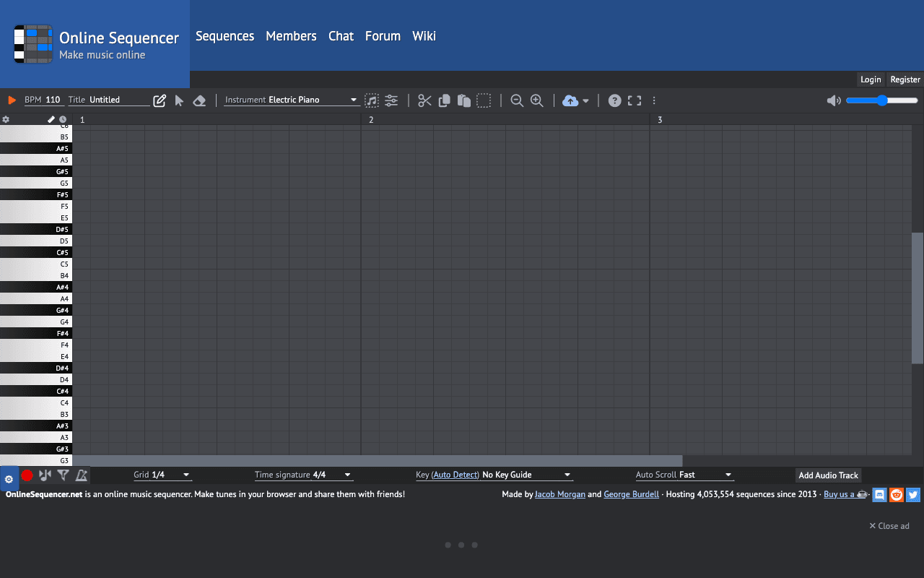Open the Forum page
The width and height of the screenshot is (924, 578).
click(383, 36)
